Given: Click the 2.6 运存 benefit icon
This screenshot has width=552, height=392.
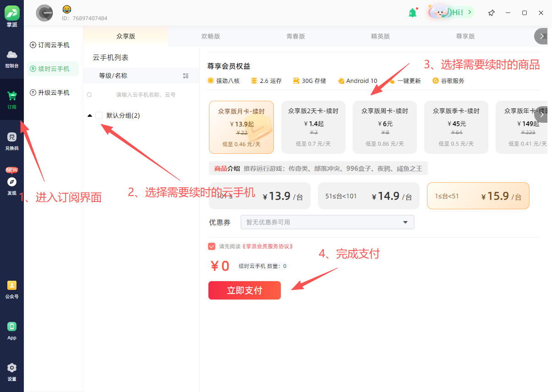Looking at the screenshot, I should tap(254, 81).
